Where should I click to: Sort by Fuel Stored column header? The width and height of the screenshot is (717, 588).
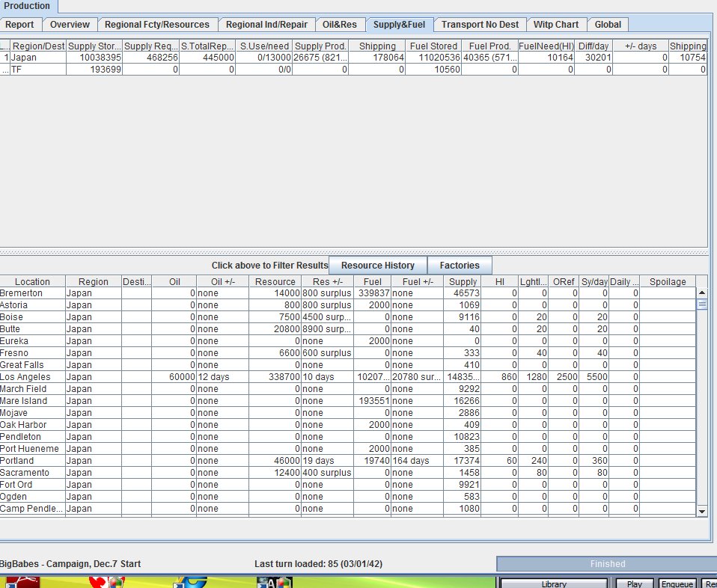[x=433, y=46]
